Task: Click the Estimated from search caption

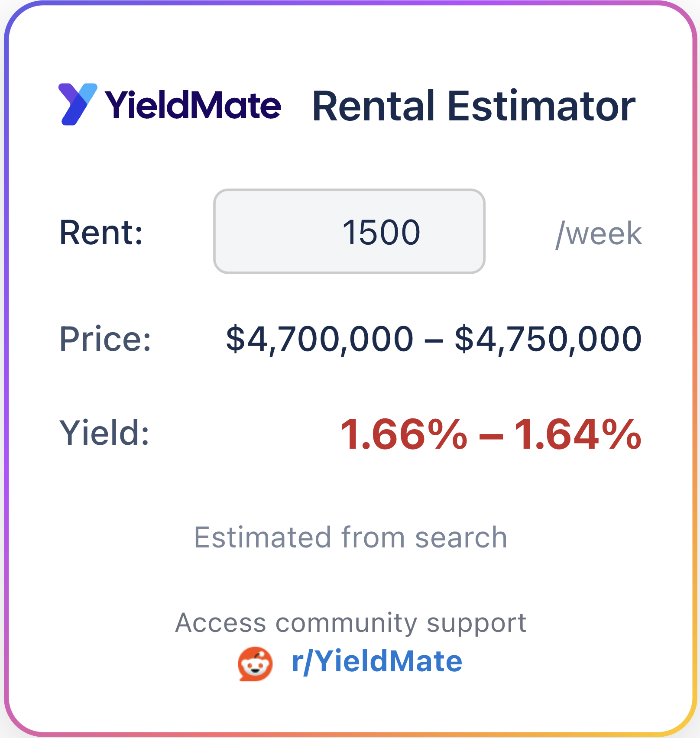Action: click(350, 536)
